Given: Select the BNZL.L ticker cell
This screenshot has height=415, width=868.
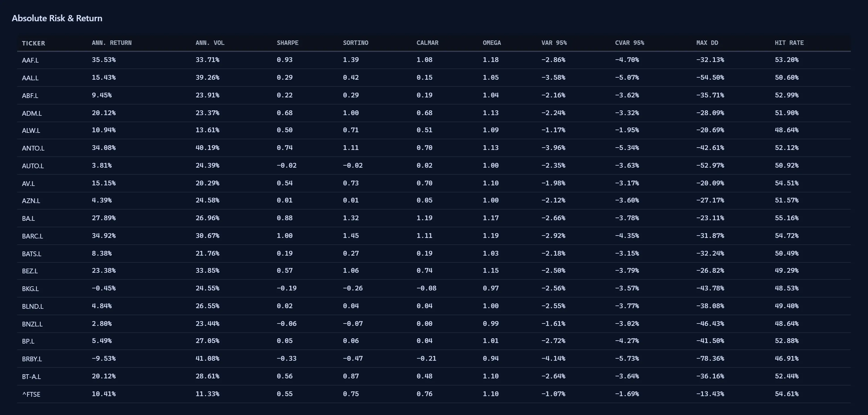Looking at the screenshot, I should 32,324.
